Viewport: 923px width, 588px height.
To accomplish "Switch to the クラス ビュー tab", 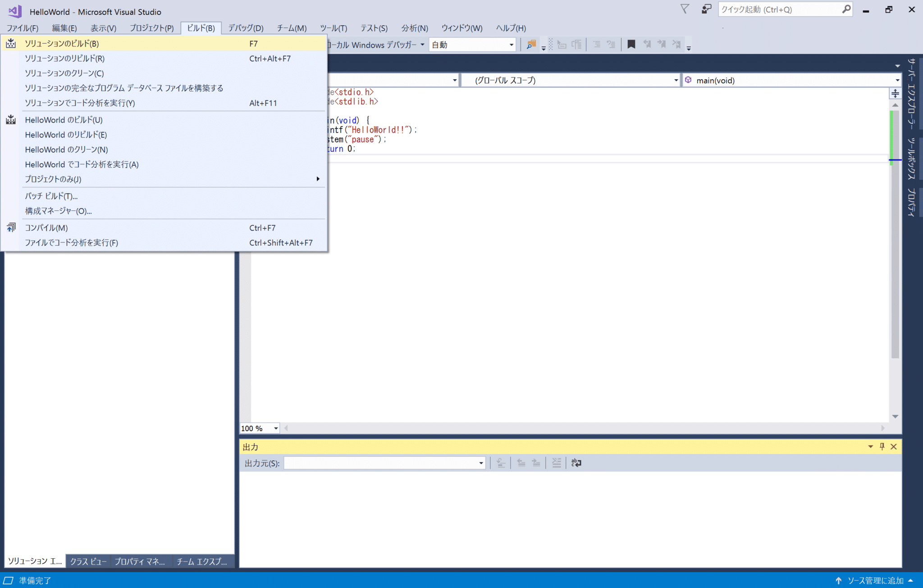I will (88, 561).
